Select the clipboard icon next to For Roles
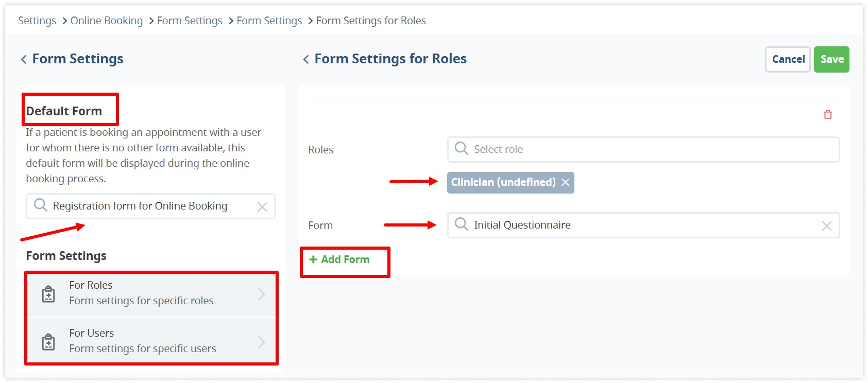 (48, 294)
